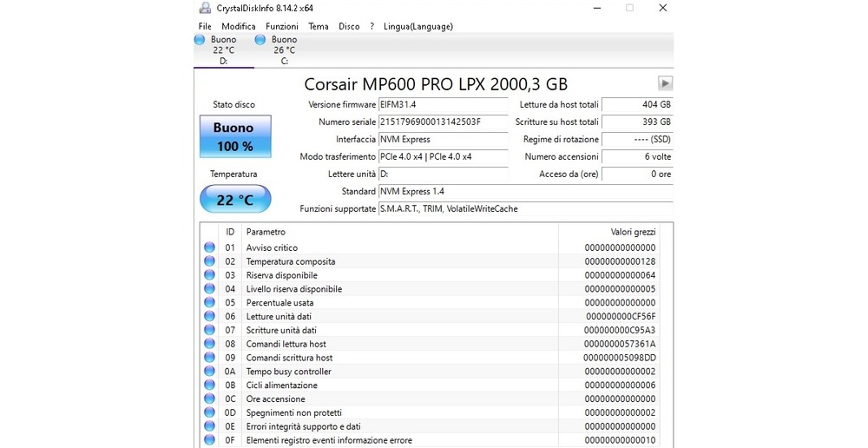Click raw value 00000000000064
The width and height of the screenshot is (868, 448).
click(x=620, y=275)
